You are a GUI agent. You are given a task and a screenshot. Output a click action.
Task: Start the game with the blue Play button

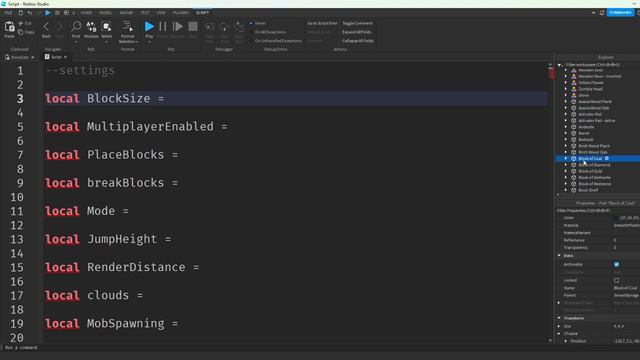[149, 27]
